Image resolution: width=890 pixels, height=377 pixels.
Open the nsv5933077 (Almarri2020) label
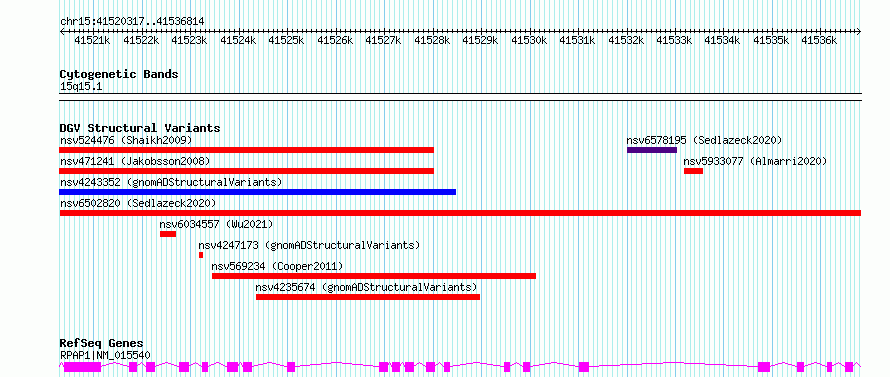(755, 161)
